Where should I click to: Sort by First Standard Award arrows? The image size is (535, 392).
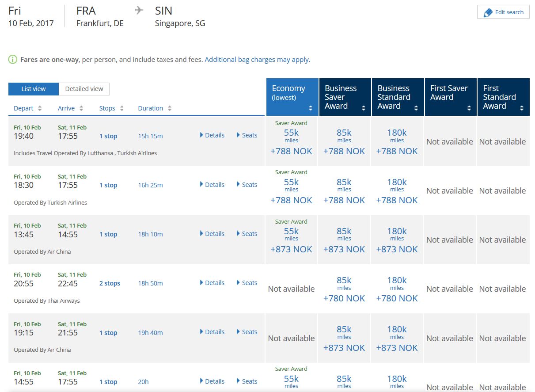(522, 108)
